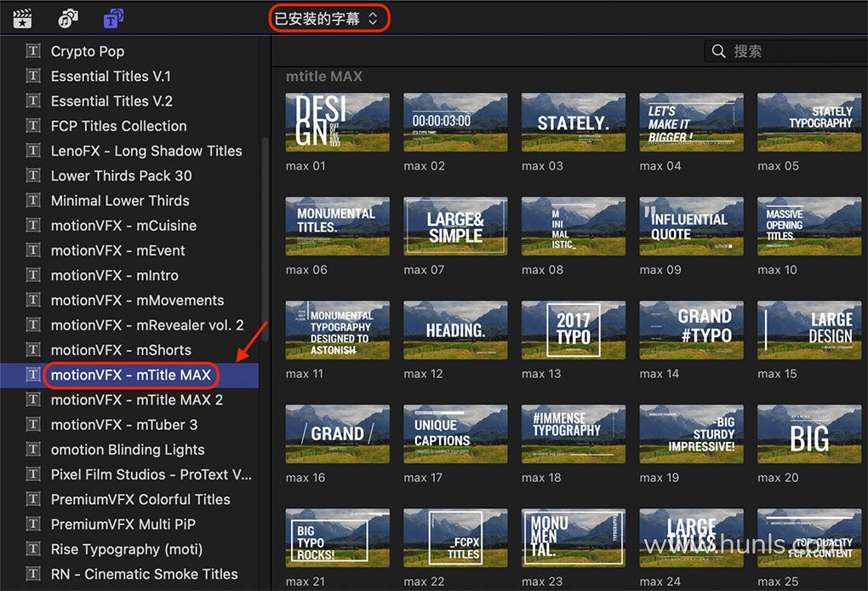This screenshot has width=868, height=591.
Task: Select the max 14 GRAND #TYPO thumbnail
Action: pos(691,330)
